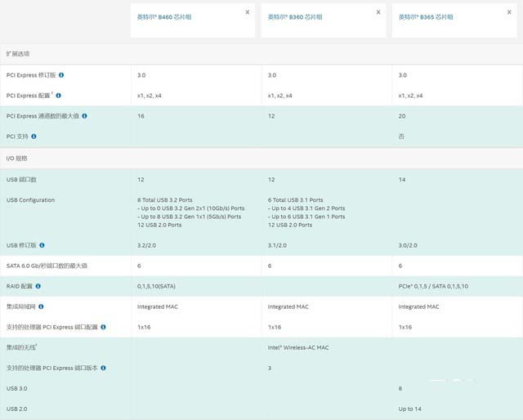
Task: Show info for processor PCI Express port version
Action: click(104, 368)
